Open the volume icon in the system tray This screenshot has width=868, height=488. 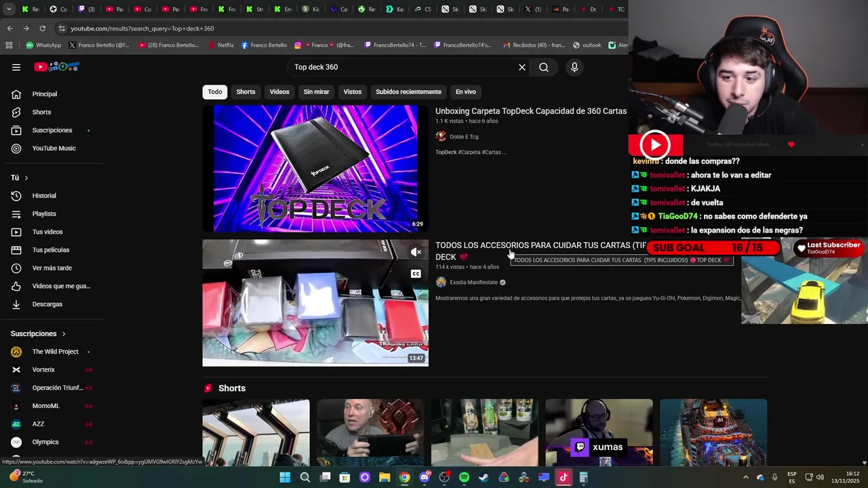pos(820,477)
